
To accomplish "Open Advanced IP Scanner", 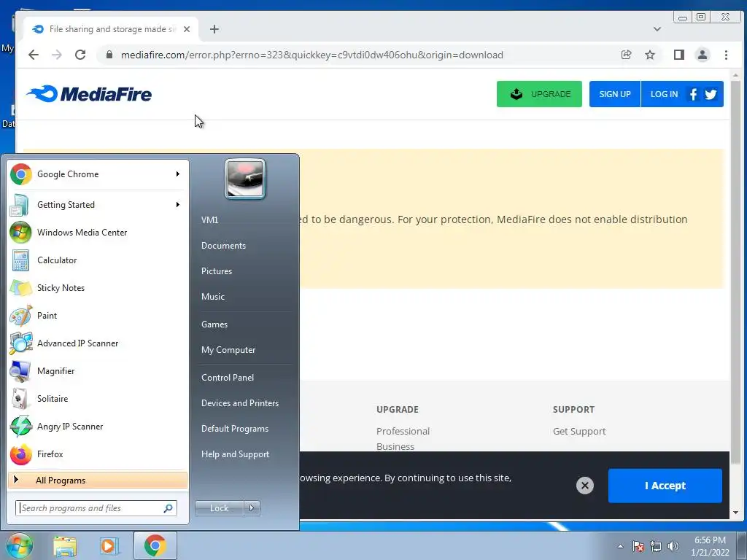I will tap(98, 343).
